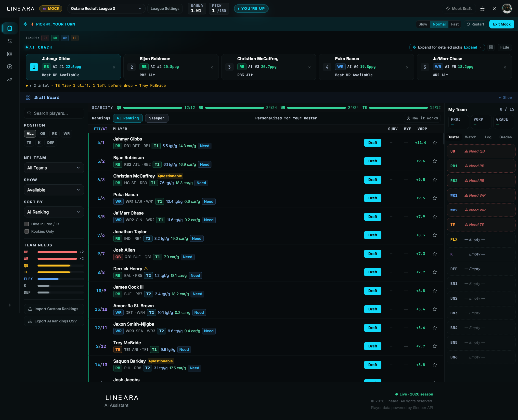Toggle ignore WR position

[x=65, y=38]
